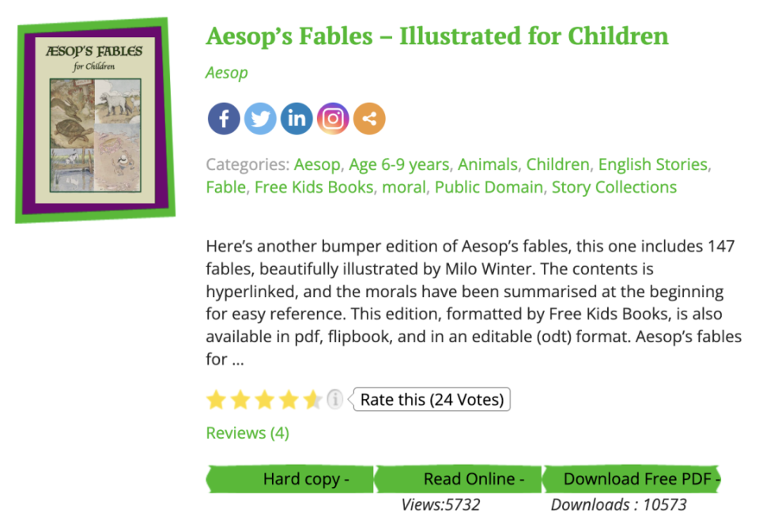The height and width of the screenshot is (532, 759).
Task: Share the book on Twitter
Action: (260, 119)
